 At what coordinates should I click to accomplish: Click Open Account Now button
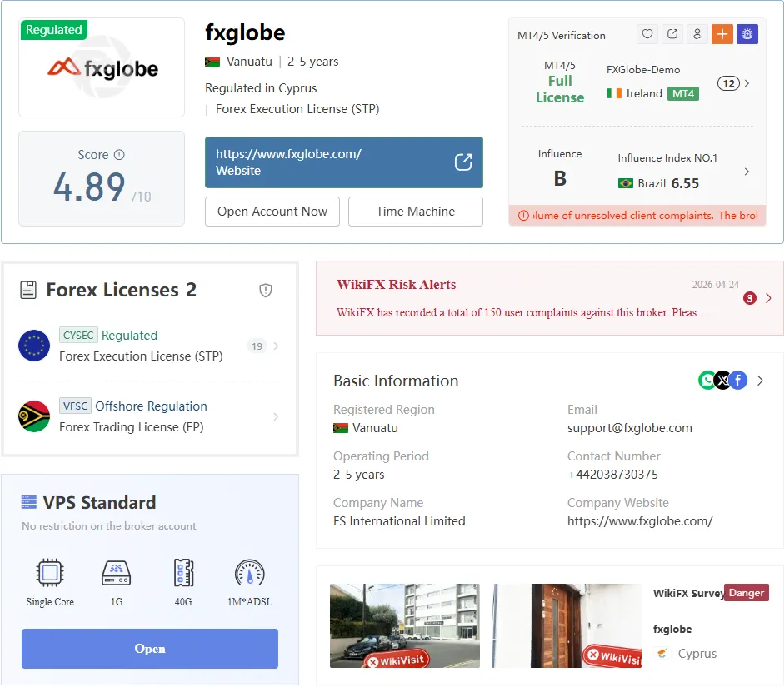(272, 212)
